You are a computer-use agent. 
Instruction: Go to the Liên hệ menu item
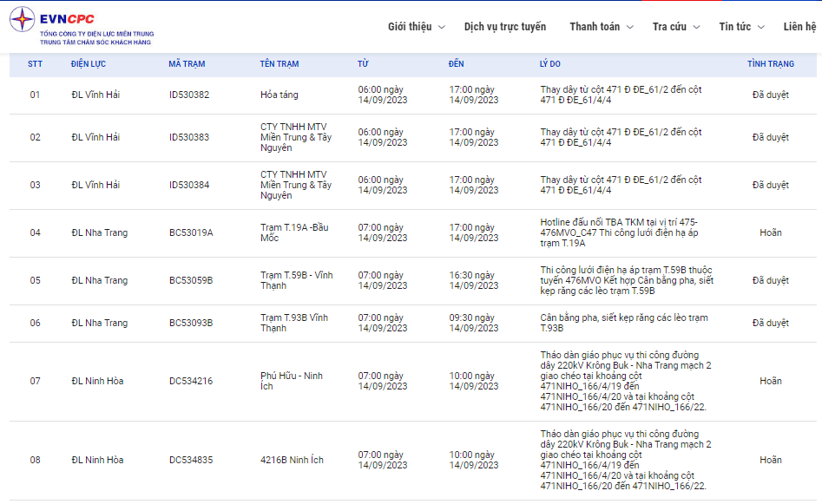(799, 27)
